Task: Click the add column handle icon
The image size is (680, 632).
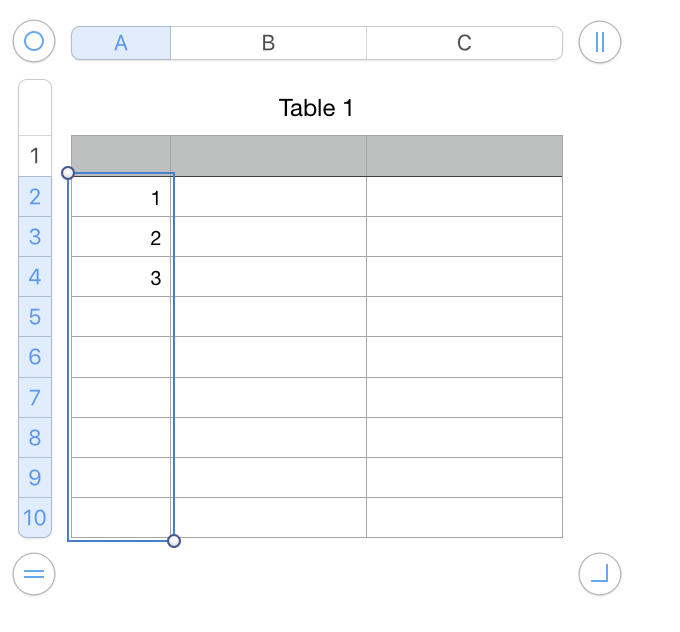Action: click(x=600, y=42)
